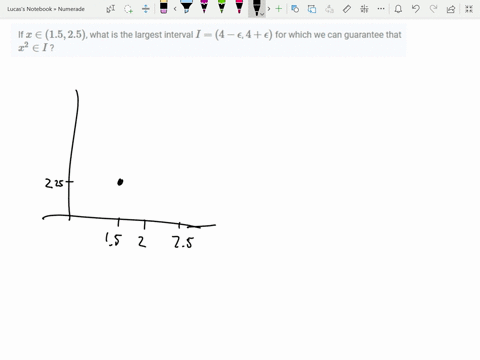The height and width of the screenshot is (360, 480).
Task: Select the light blue highlighter pen
Action: point(186,7)
